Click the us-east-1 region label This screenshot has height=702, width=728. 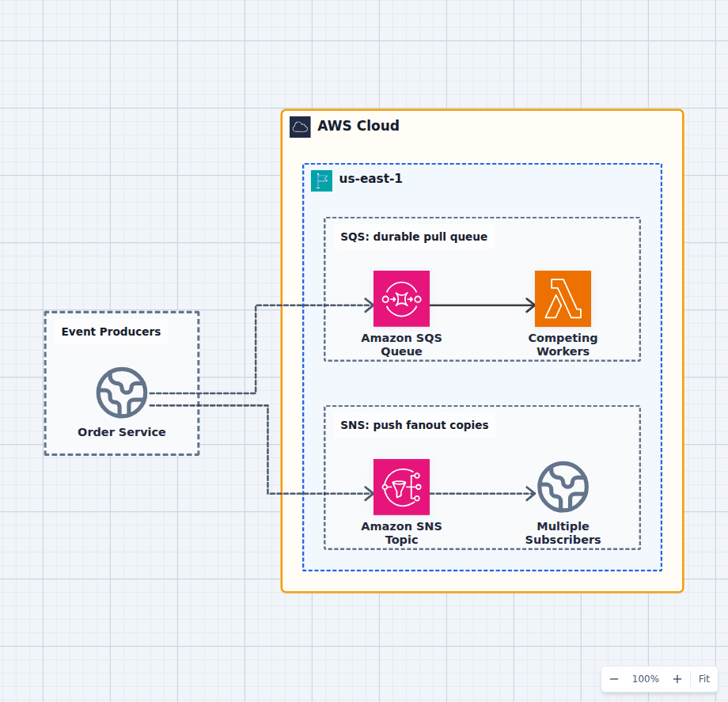[x=370, y=179]
